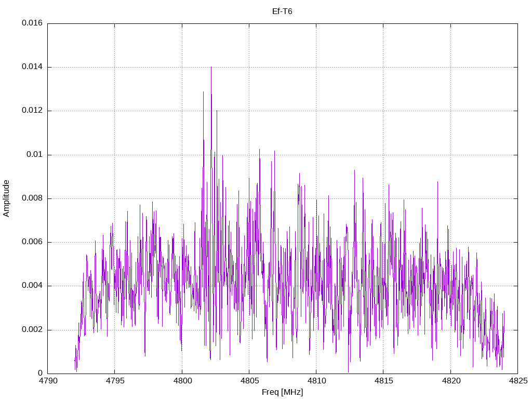Image resolution: width=532 pixels, height=399 pixels.
Task: Click the 0.01 y-axis tick label
Action: tap(35, 155)
